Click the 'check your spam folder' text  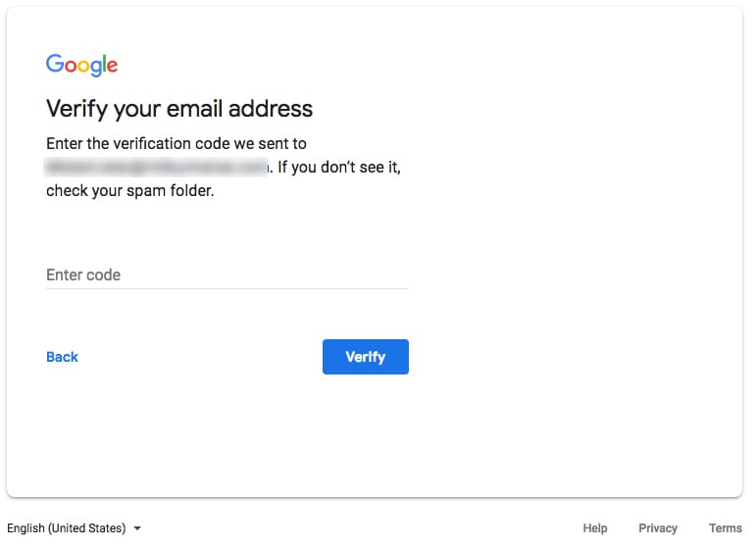(129, 191)
